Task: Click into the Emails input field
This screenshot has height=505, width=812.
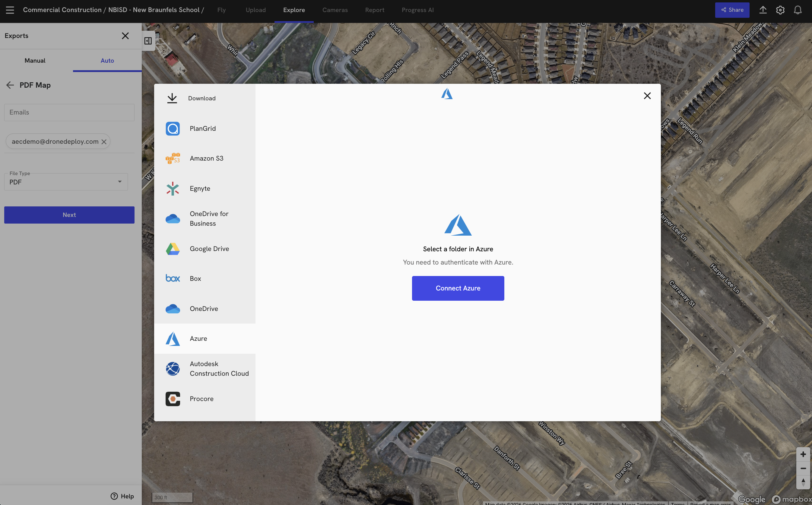Action: [69, 113]
